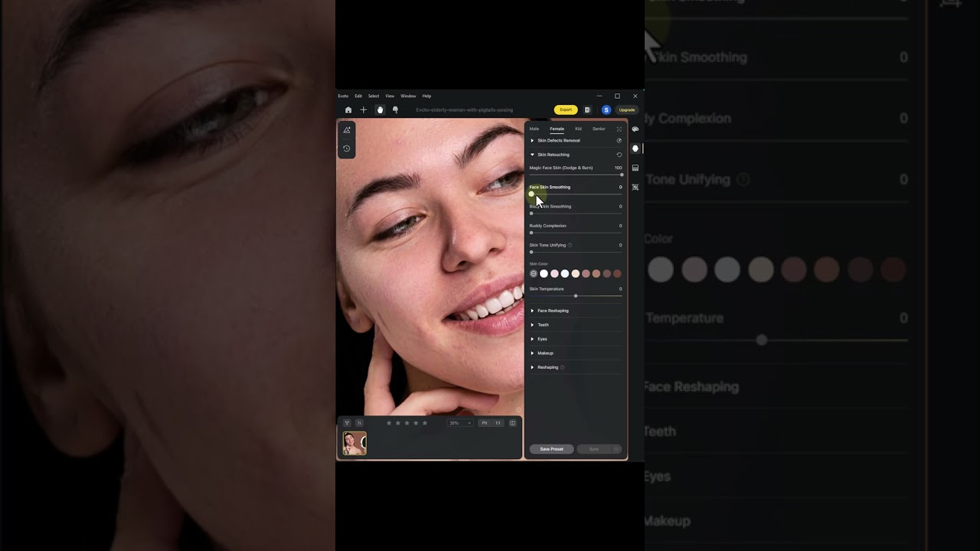
Task: Open the portrait retouching face sidebar icon
Action: click(x=635, y=148)
